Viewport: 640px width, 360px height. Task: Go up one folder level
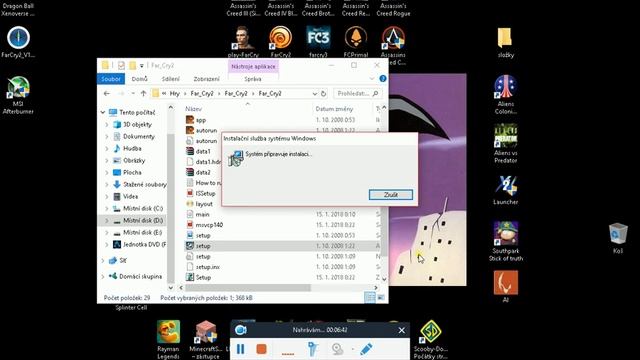click(x=143, y=93)
